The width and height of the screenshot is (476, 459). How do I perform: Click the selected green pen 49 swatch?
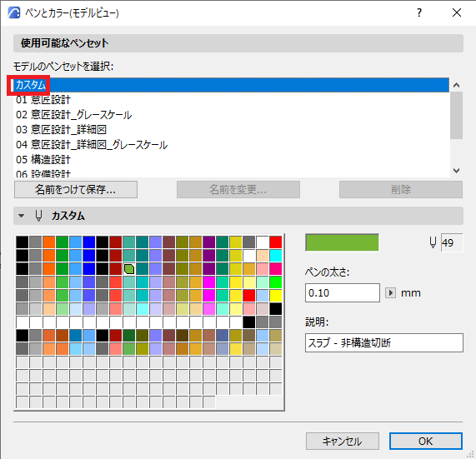129,269
